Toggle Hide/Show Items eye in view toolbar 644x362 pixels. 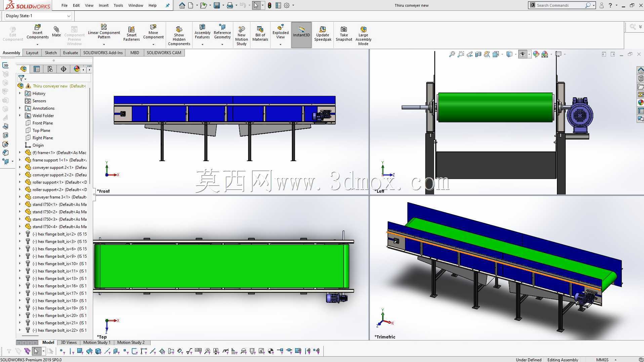[523, 54]
